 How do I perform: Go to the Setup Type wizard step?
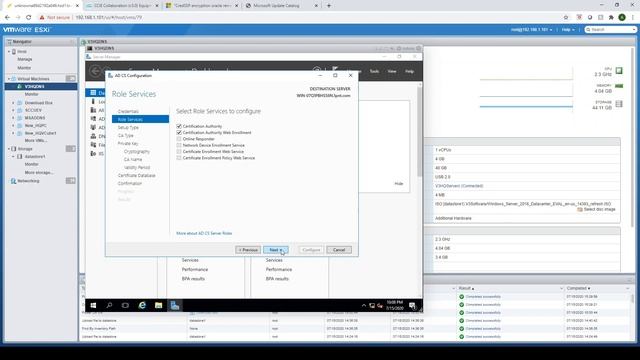128,127
